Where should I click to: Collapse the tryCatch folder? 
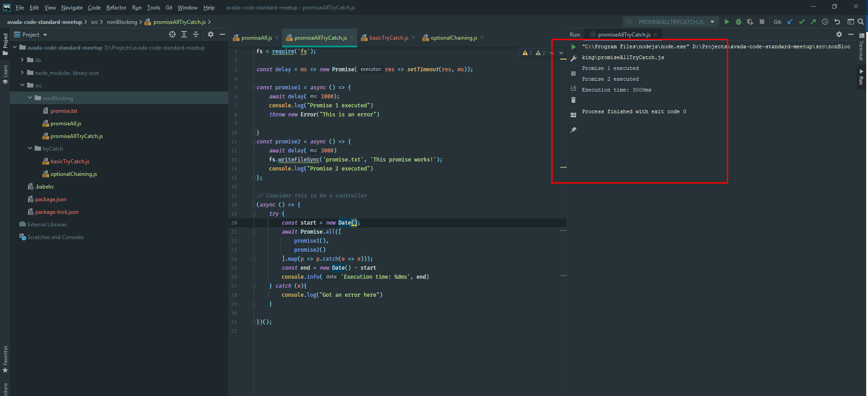pyautogui.click(x=30, y=148)
